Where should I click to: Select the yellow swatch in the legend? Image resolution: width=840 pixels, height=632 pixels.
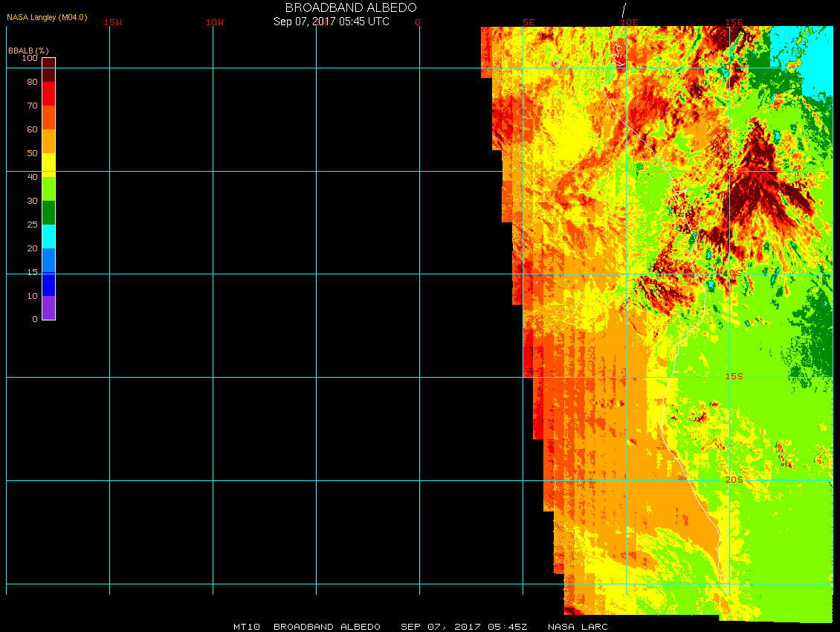click(x=48, y=164)
